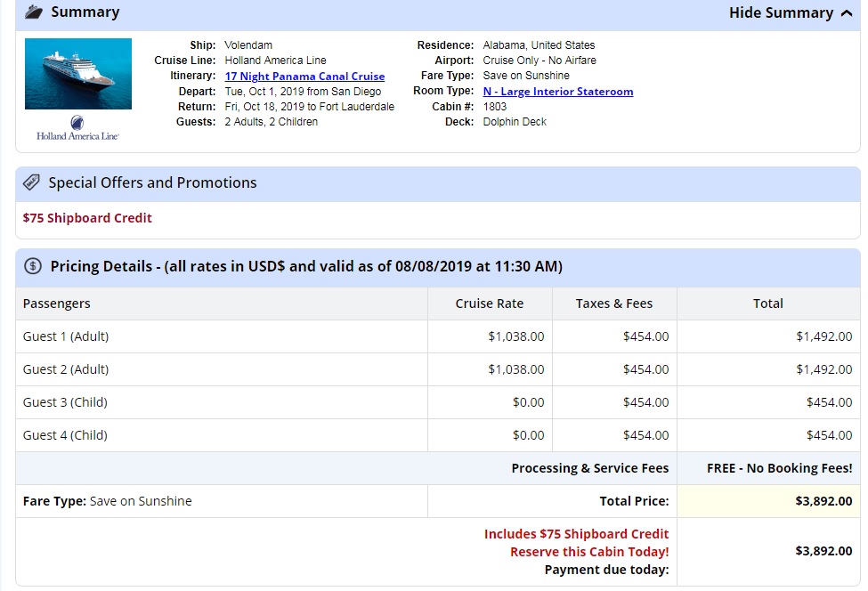Collapse summary with the chevron arrow
The image size is (868, 591).
click(847, 13)
